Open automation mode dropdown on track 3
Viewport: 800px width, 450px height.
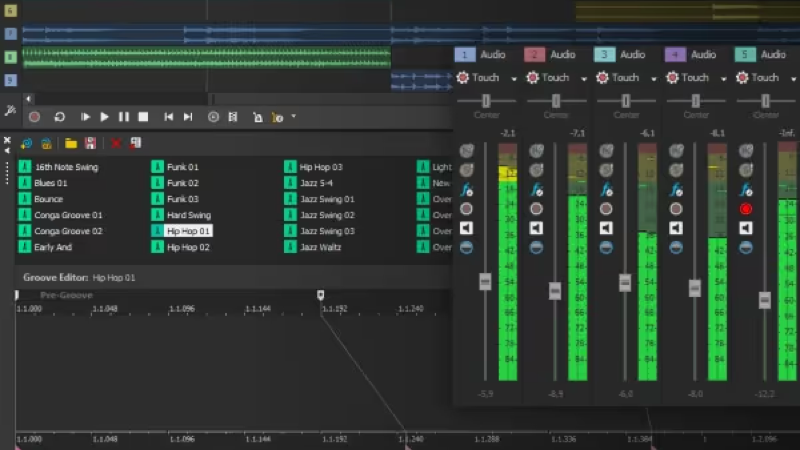654,79
